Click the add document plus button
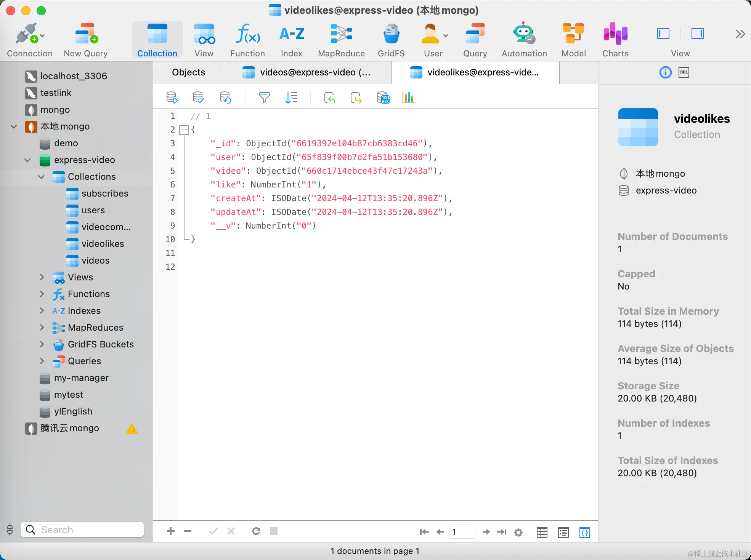Screen dimensions: 751x560 [x=171, y=531]
